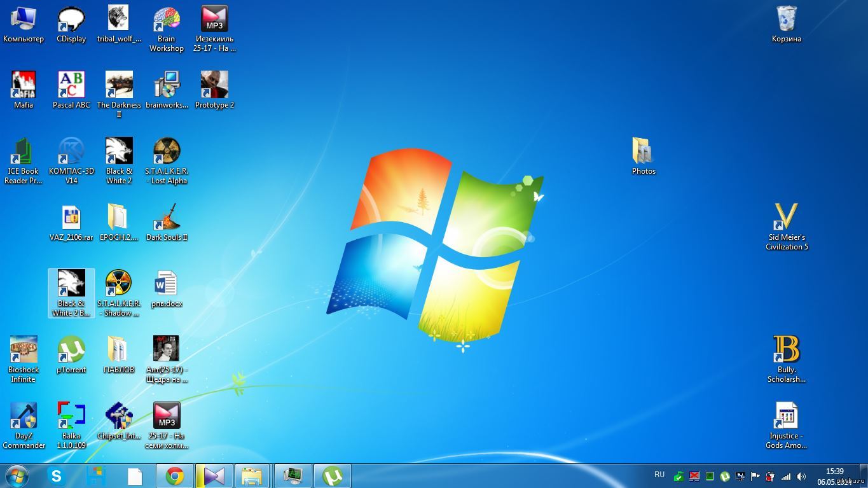Image resolution: width=868 pixels, height=488 pixels.
Task: Open the Корзина recycle bin
Action: point(787,25)
